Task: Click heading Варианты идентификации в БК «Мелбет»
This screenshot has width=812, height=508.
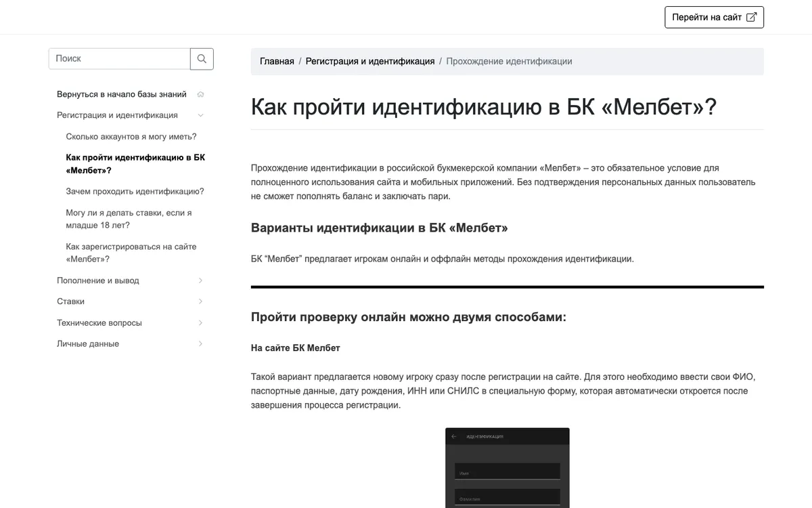Action: coord(379,228)
